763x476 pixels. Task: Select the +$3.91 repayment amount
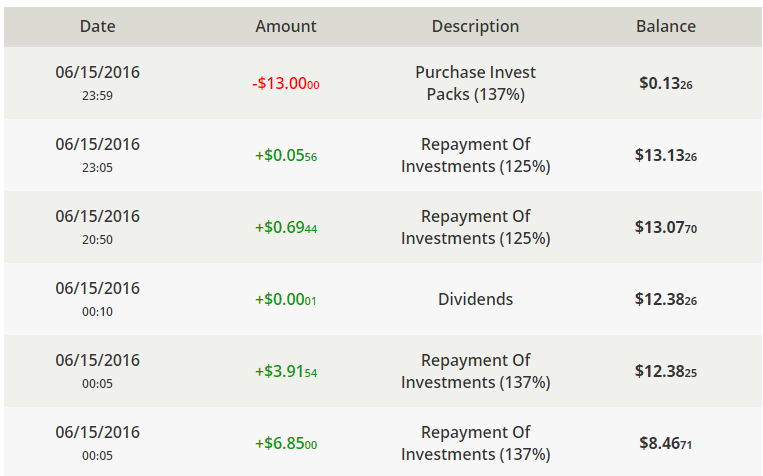286,372
